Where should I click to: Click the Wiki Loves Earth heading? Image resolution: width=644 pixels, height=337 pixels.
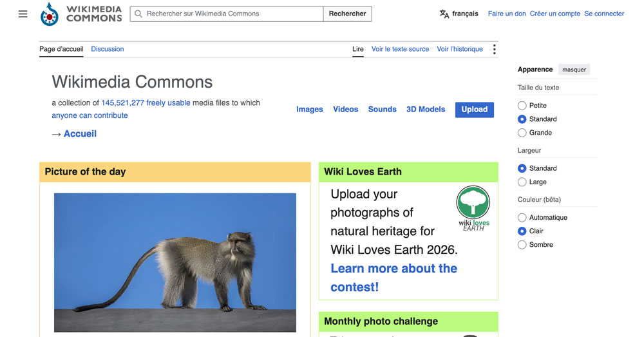point(363,172)
